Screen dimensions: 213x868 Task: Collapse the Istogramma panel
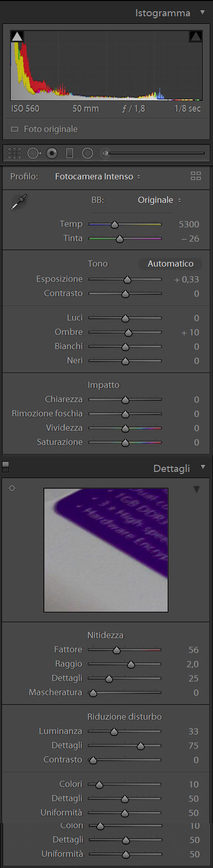(x=203, y=13)
